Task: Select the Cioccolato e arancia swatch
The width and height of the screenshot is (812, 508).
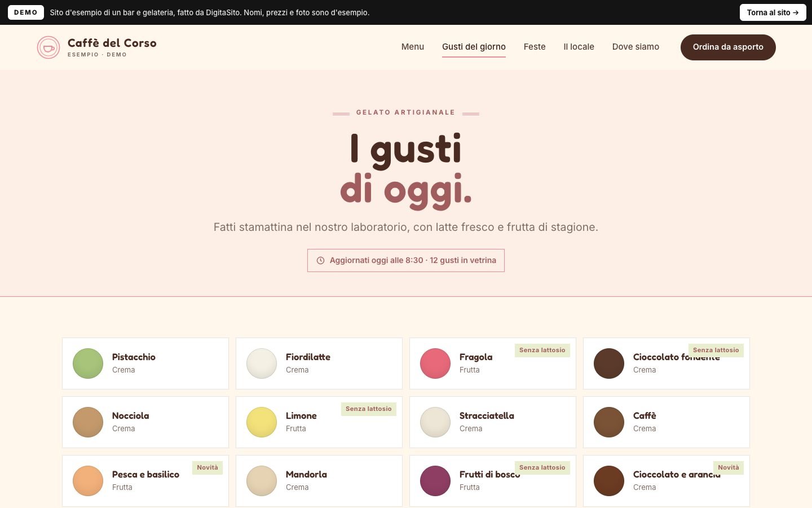Action: point(609,481)
